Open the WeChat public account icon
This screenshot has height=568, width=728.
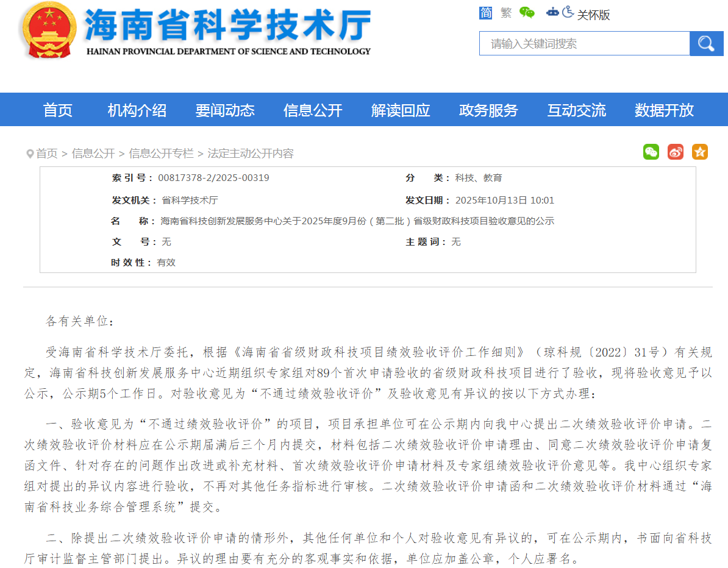[527, 12]
